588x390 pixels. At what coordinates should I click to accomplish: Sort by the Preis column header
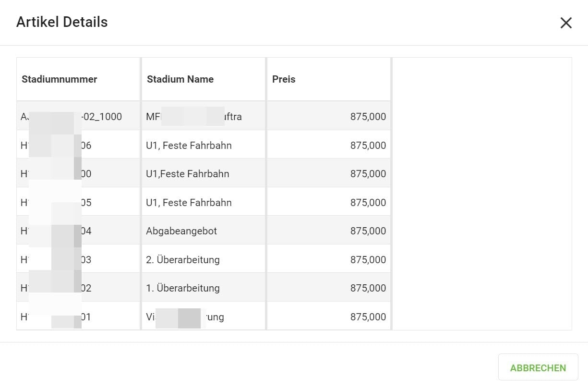pyautogui.click(x=284, y=80)
